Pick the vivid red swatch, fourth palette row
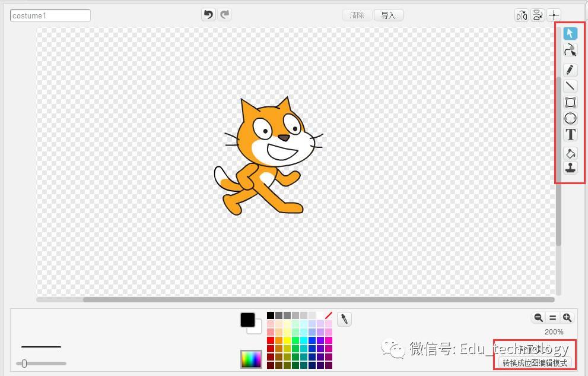 [271, 340]
